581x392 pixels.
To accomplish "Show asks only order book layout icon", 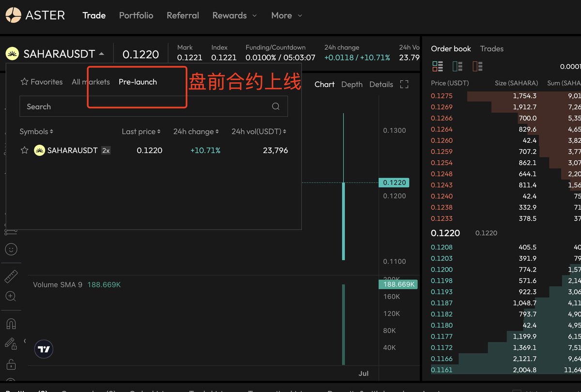I will click(x=477, y=66).
